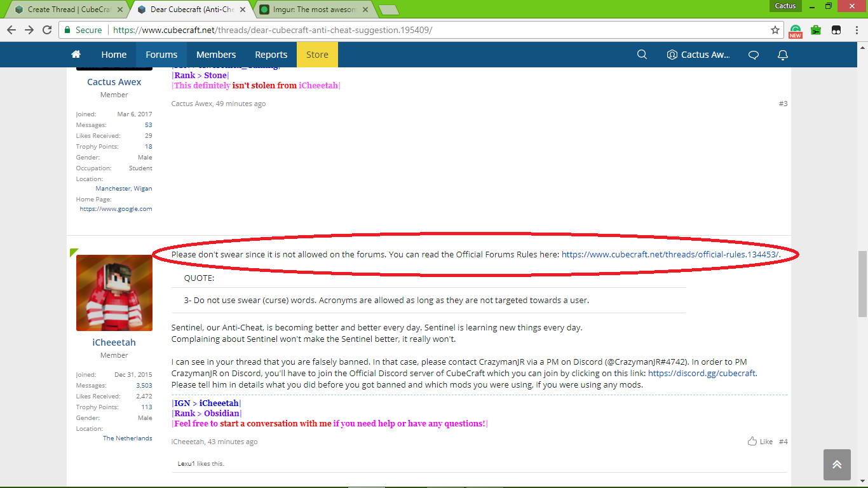Open Cactus Awex username link
This screenshot has width=868, height=488.
tap(114, 82)
